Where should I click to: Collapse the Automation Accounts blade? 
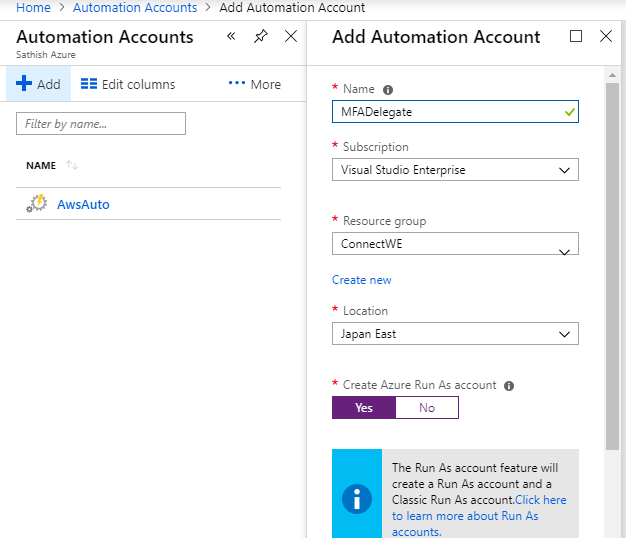(x=231, y=37)
